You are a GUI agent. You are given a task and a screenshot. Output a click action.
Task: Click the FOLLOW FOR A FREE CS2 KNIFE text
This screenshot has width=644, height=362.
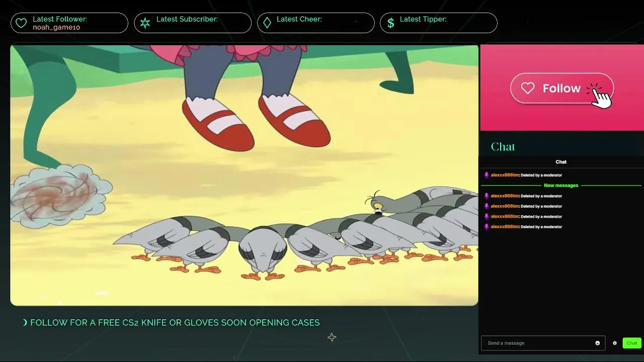175,322
